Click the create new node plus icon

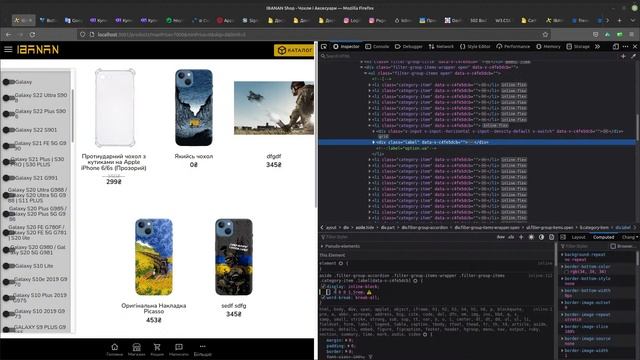pyautogui.click(x=623, y=56)
